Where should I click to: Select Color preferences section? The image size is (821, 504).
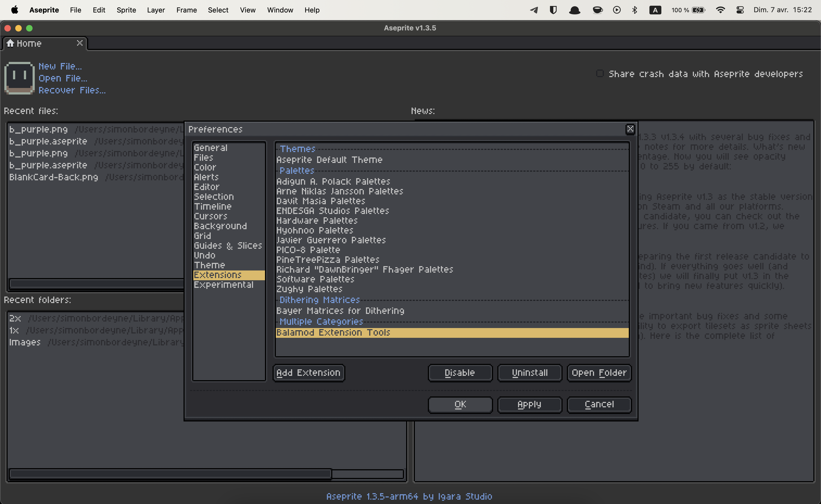[x=229, y=167]
